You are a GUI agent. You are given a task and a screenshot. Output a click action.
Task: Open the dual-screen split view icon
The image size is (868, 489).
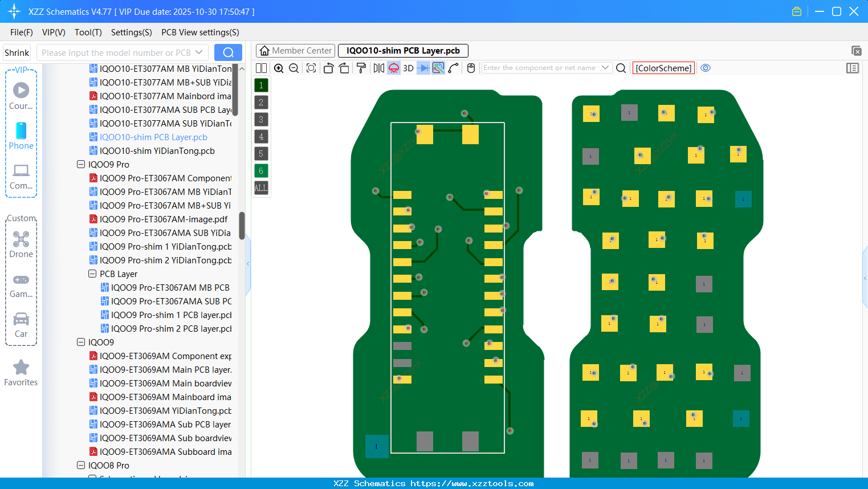coord(261,68)
